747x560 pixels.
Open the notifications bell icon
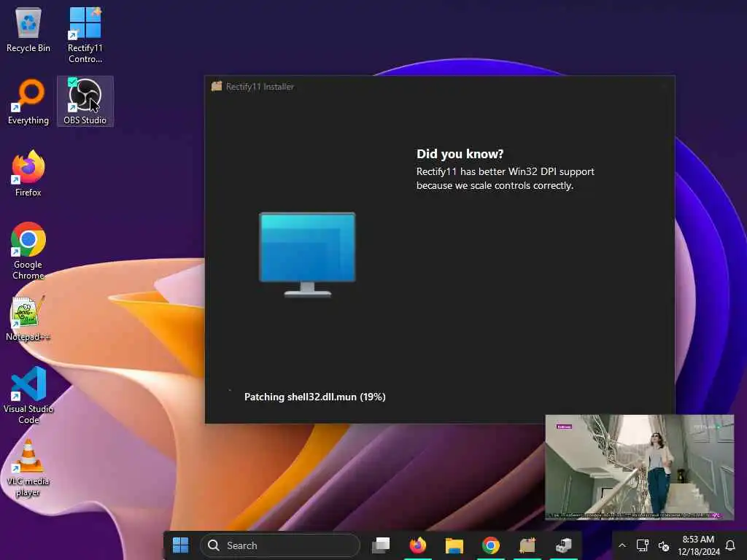coord(729,545)
